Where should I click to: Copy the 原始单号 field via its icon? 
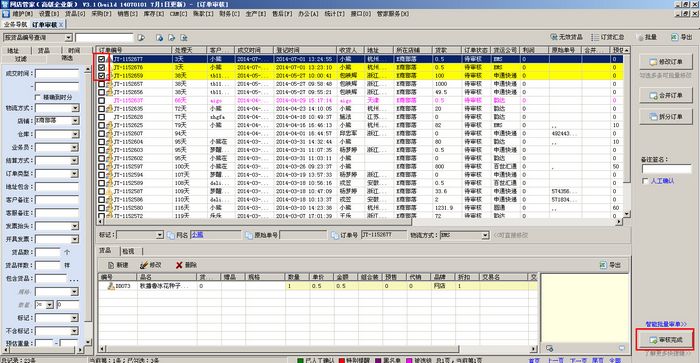tap(250, 235)
